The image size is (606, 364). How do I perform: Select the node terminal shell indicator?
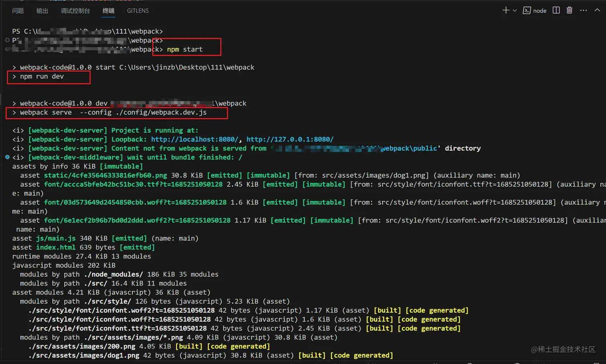(535, 10)
